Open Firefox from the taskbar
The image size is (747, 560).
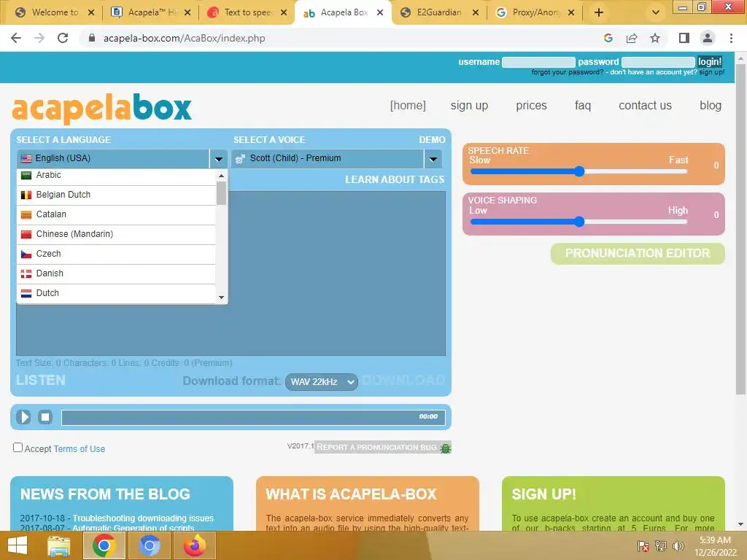click(x=194, y=545)
